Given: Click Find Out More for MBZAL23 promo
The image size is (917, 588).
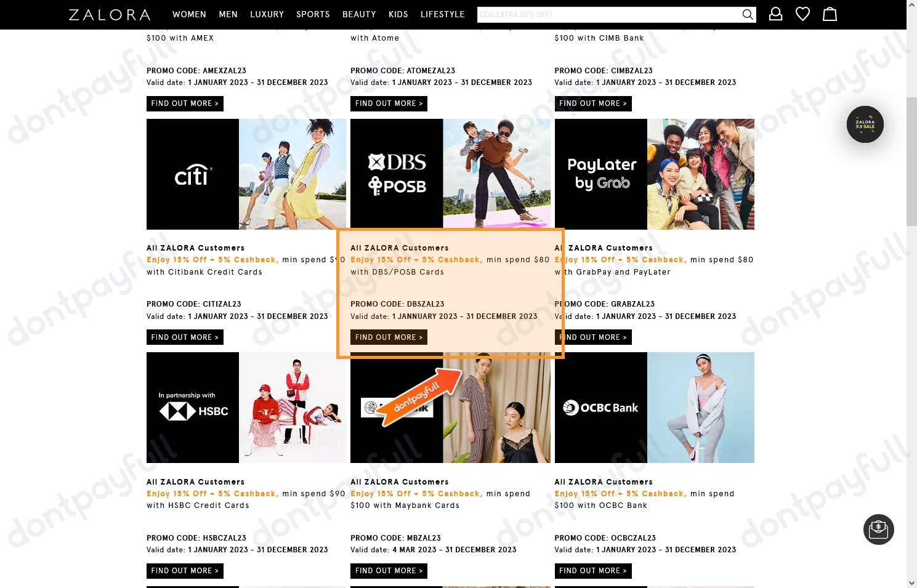Looking at the screenshot, I should coord(389,571).
